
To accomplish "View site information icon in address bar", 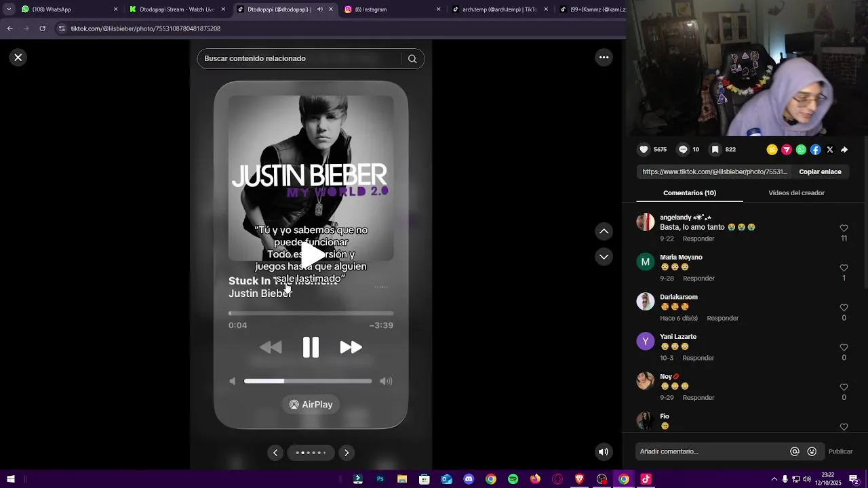I will (62, 28).
